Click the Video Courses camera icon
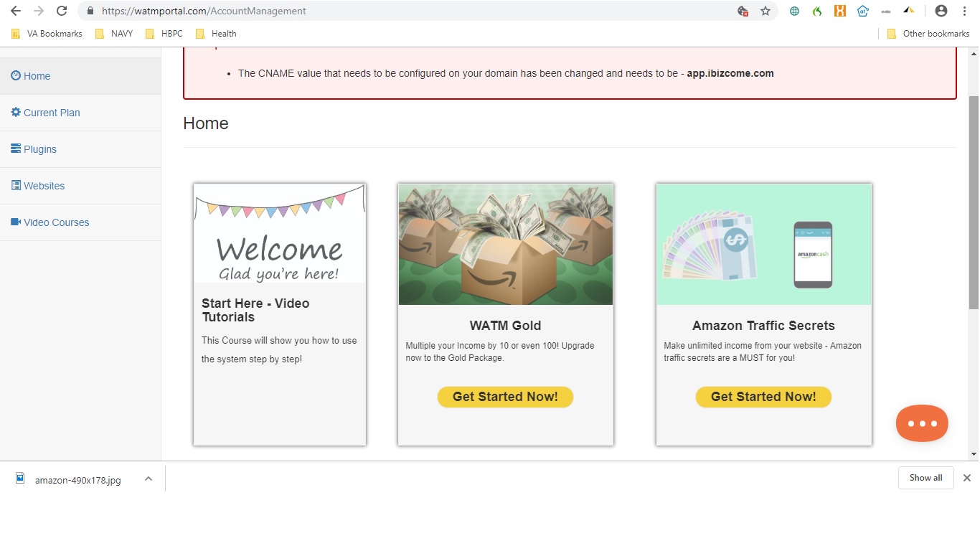The width and height of the screenshot is (980, 551). [x=16, y=222]
